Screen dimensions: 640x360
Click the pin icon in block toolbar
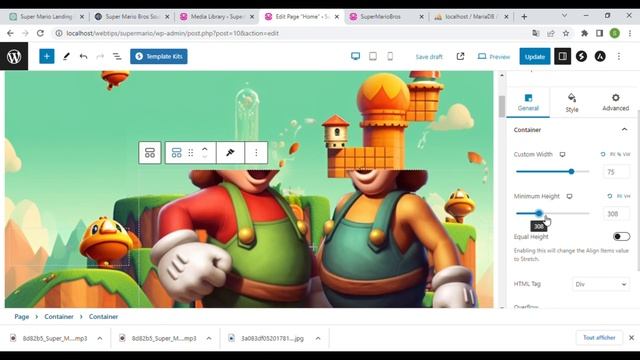tap(230, 153)
